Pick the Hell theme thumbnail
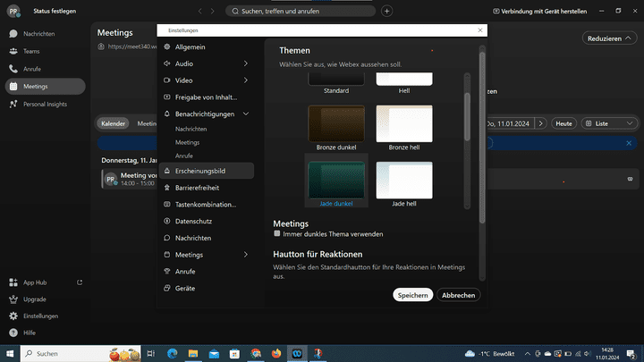 (404, 79)
